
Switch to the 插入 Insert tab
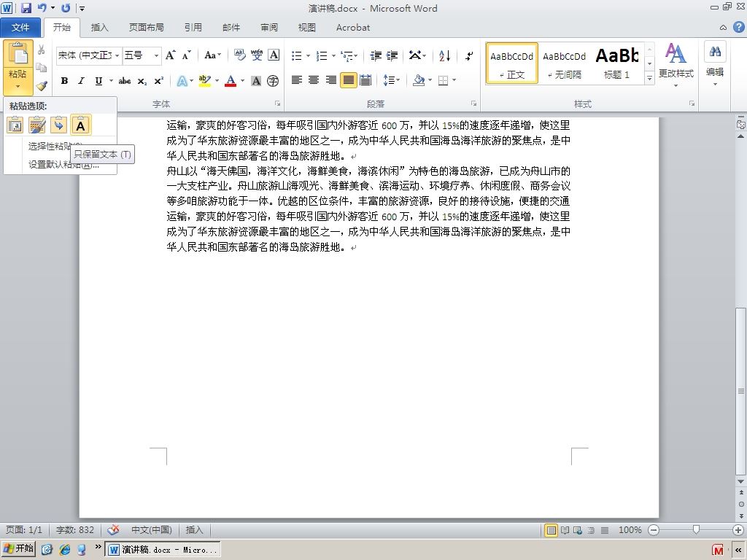[99, 28]
